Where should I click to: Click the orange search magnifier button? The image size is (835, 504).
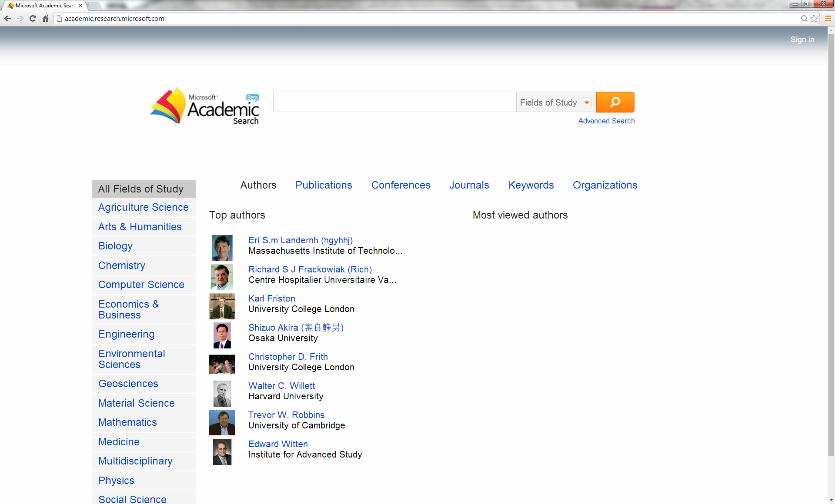pyautogui.click(x=615, y=102)
